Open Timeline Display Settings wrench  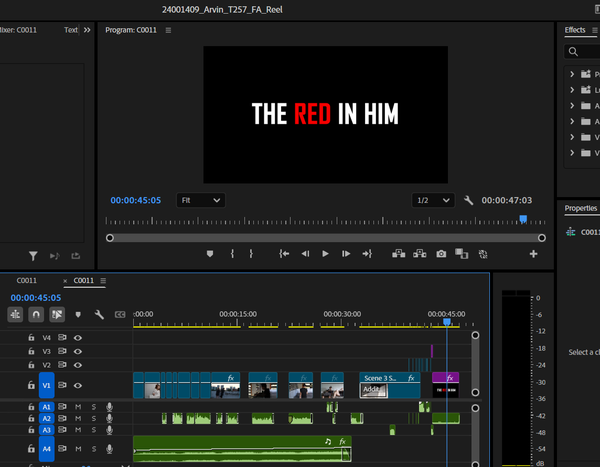(x=99, y=314)
